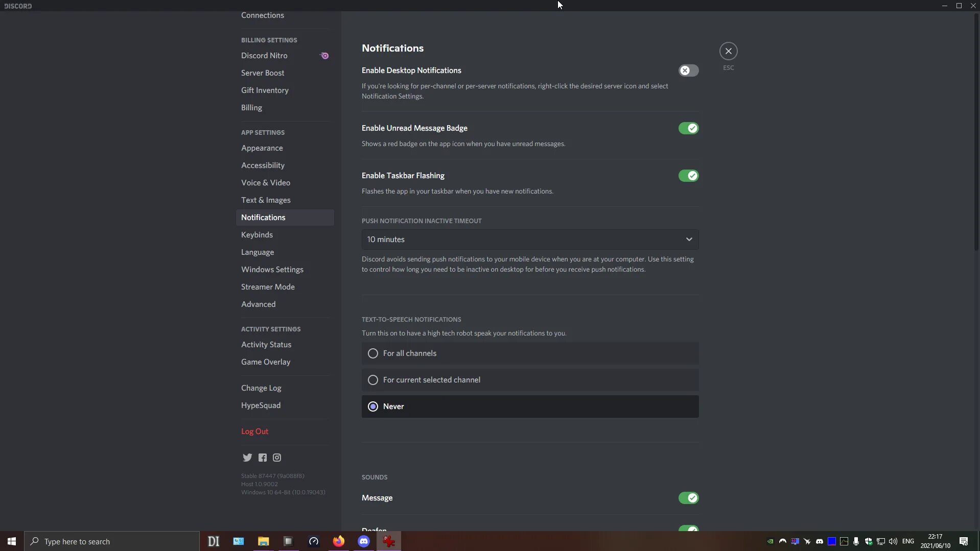Open Discord's Instagram link icon
Viewport: 980px width, 551px height.
coord(277,458)
